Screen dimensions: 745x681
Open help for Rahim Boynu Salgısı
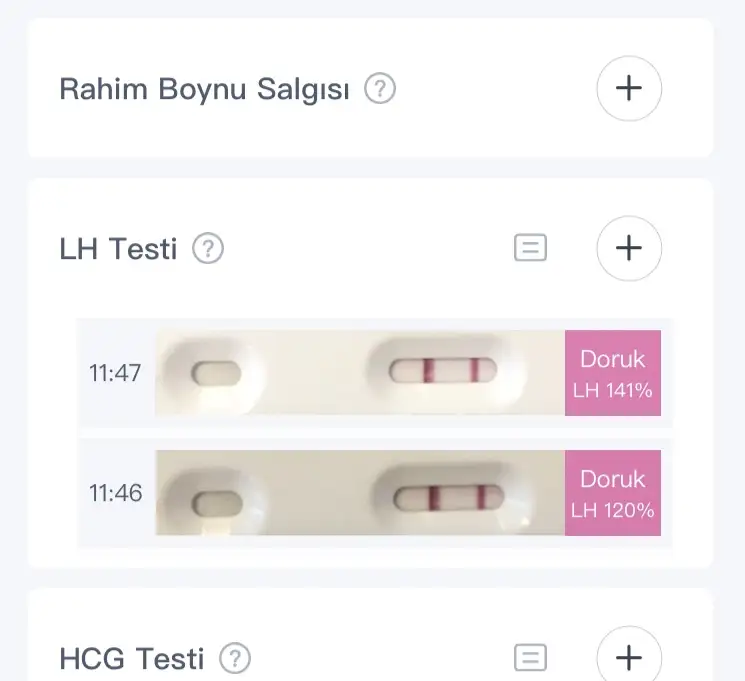coord(380,90)
